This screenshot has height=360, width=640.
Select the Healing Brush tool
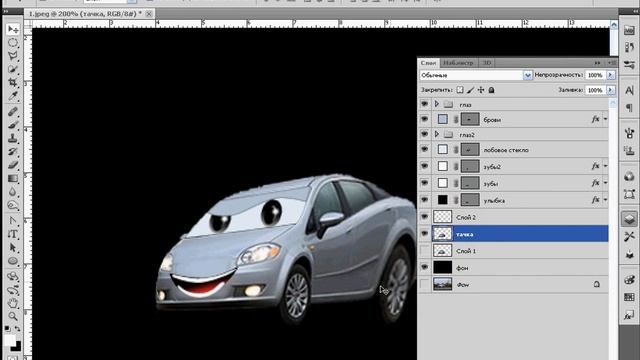click(x=13, y=111)
